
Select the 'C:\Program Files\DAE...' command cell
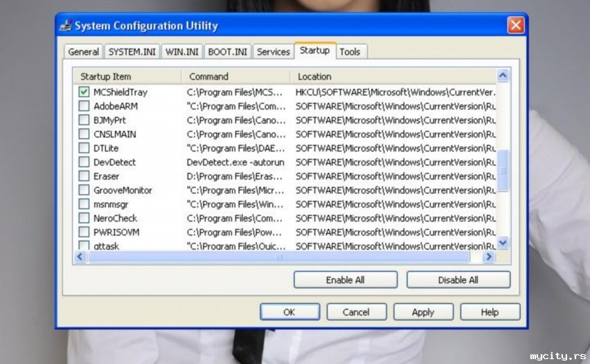(x=235, y=148)
